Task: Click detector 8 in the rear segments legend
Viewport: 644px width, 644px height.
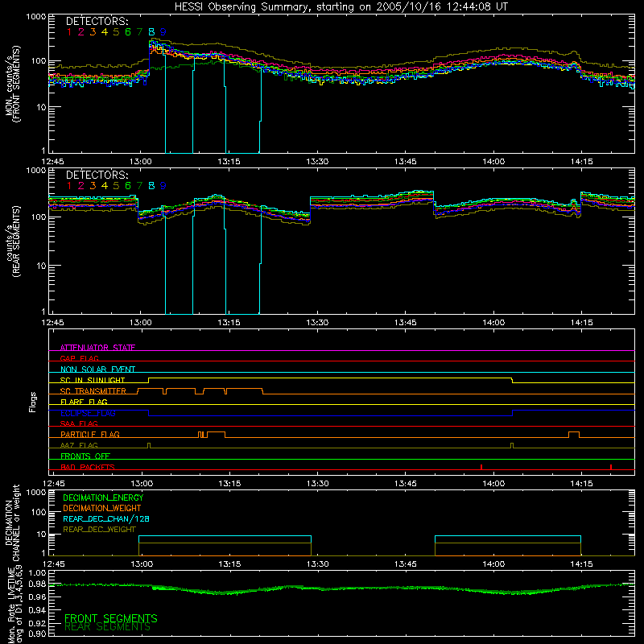Action: (151, 186)
